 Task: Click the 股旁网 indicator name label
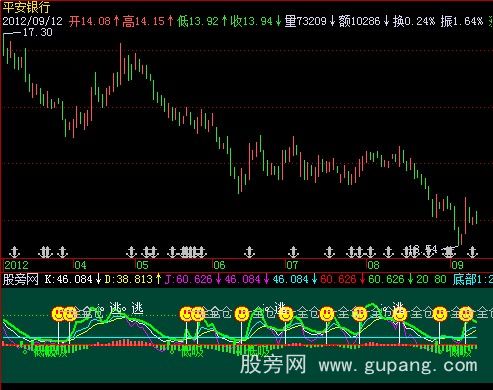coord(21,279)
